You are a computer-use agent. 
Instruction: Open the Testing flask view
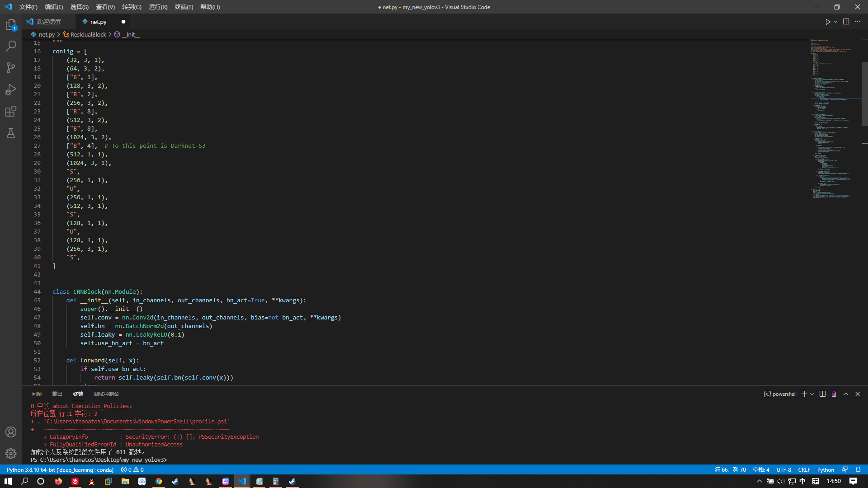(x=11, y=133)
